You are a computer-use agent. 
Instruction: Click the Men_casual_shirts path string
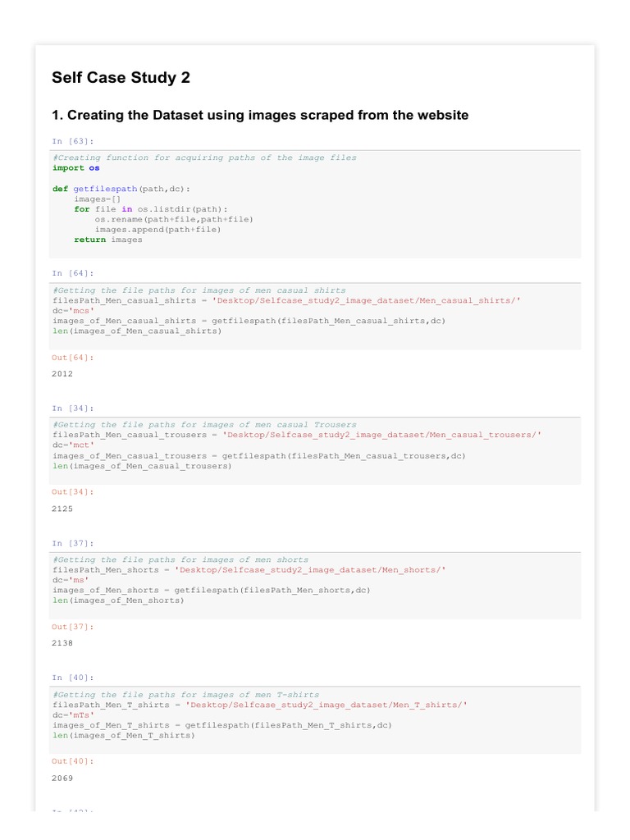point(366,300)
